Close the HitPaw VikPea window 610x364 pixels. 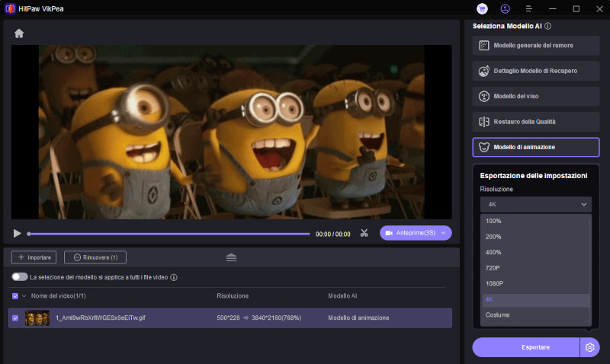[599, 8]
